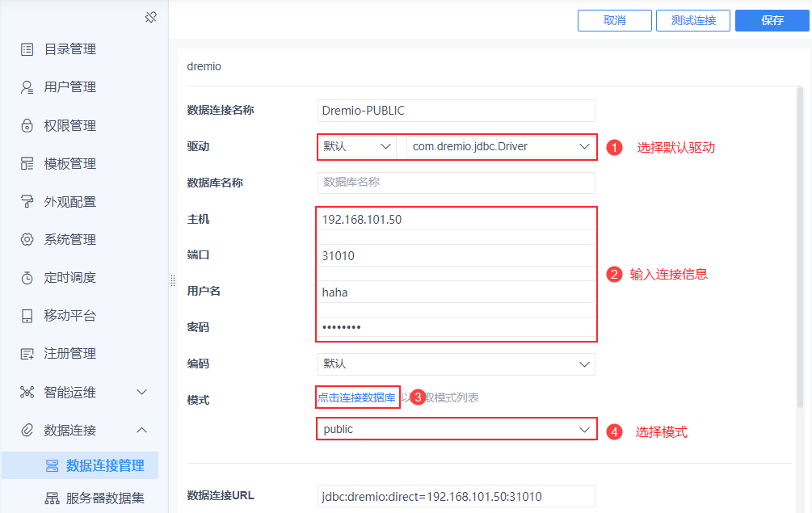
Task: Click the 用户管理 person icon
Action: pos(27,87)
